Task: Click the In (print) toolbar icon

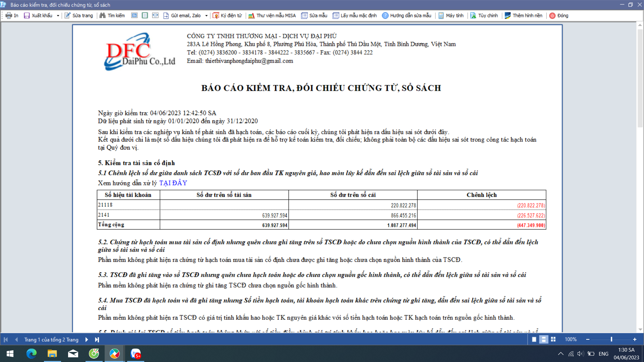Action: pyautogui.click(x=9, y=15)
